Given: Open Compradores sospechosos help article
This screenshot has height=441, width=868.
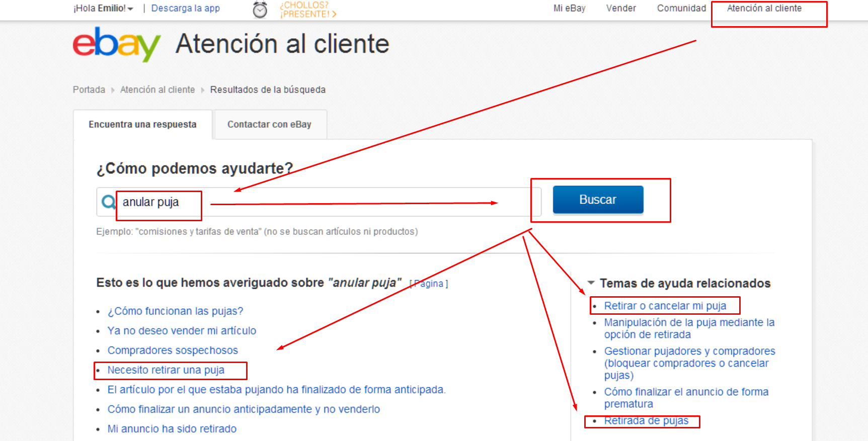Looking at the screenshot, I should (173, 350).
